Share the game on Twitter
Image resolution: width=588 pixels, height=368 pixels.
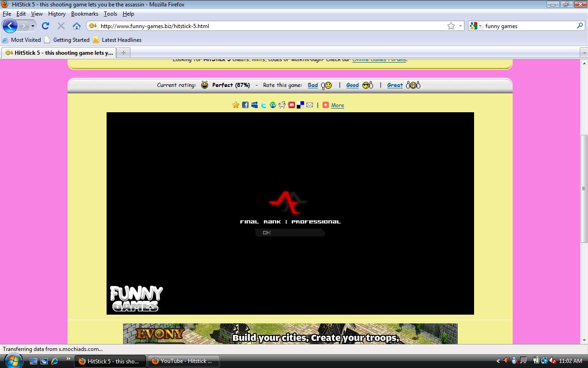pyautogui.click(x=264, y=105)
